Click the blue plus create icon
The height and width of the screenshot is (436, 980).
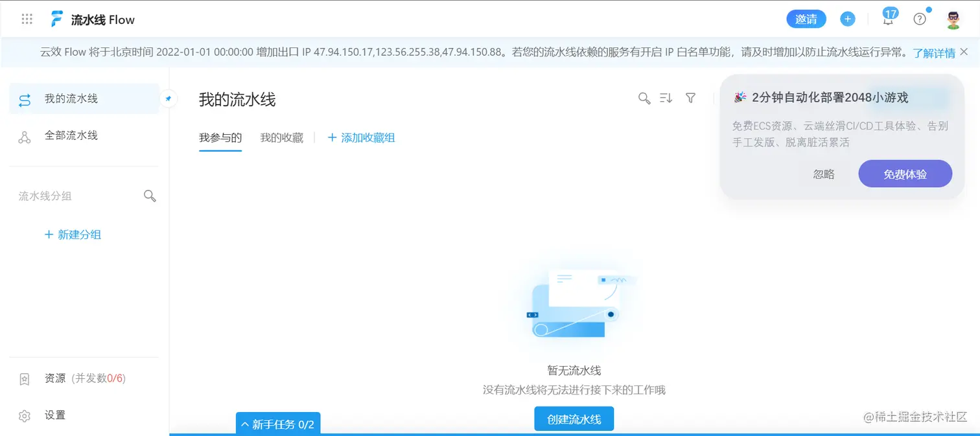(848, 19)
